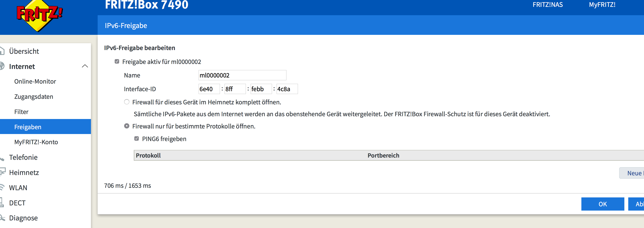Screen dimensions: 644x228
Task: Click the Neue Freigabe button
Action: point(632,173)
